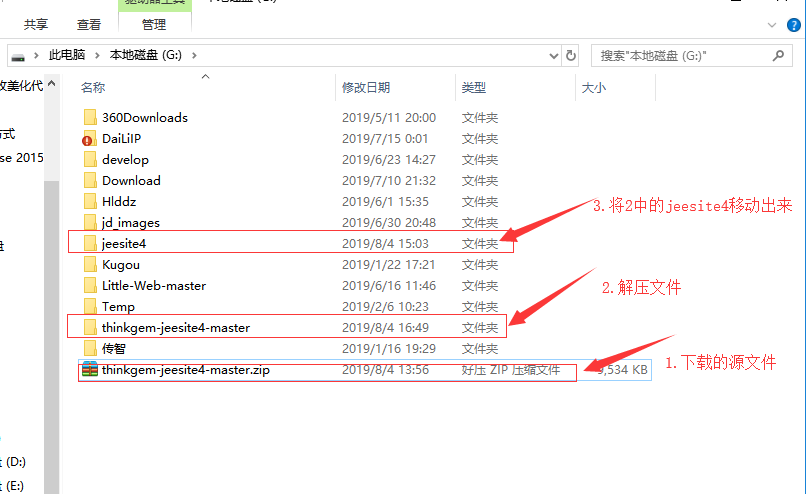Image resolution: width=806 pixels, height=494 pixels.
Task: Click the date 2019/8/4 16:49
Action: [x=385, y=327]
